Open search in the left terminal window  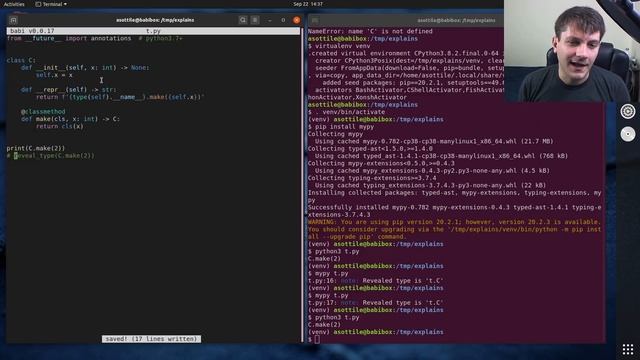[243, 20]
